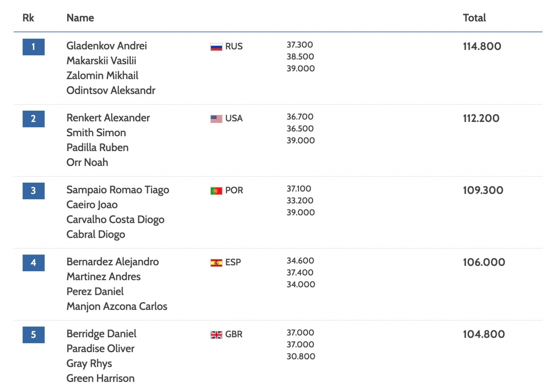Click the rank 1 badge
This screenshot has width=555, height=392.
(33, 47)
